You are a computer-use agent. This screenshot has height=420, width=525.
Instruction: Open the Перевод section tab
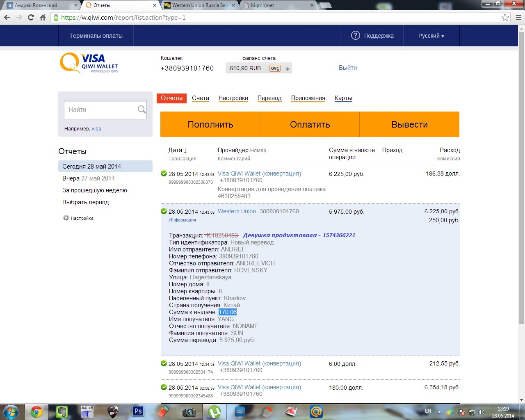click(x=269, y=98)
